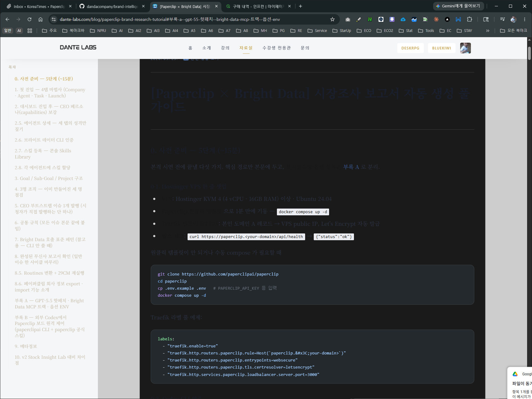This screenshot has height=399, width=532.
Task: Click the user avatar on Dante Labs header
Action: pos(465,48)
